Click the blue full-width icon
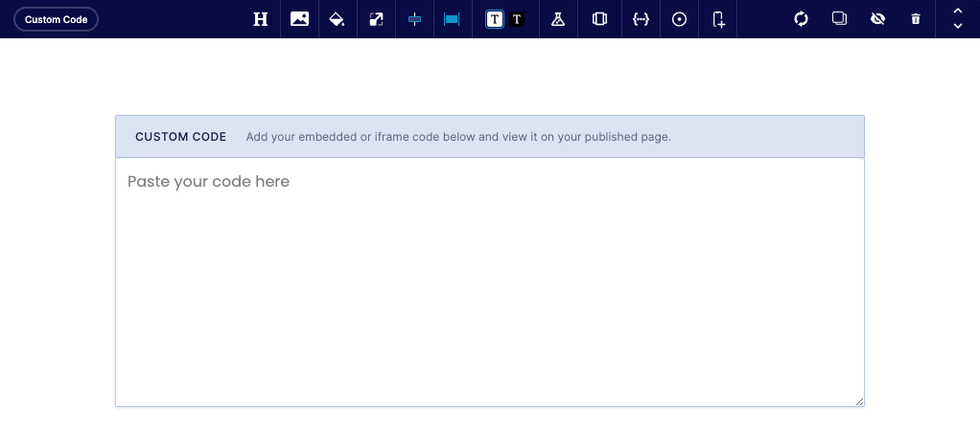This screenshot has width=980, height=432. coord(452,19)
